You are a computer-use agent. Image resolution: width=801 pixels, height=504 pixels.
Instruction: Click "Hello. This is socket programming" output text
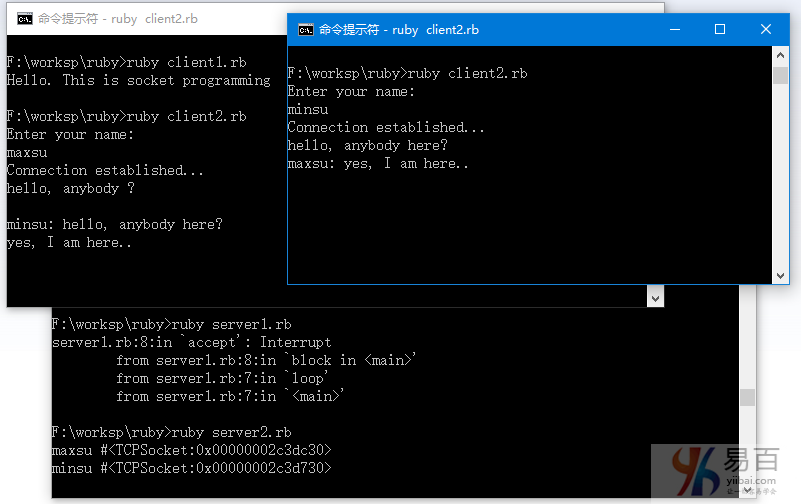click(138, 80)
